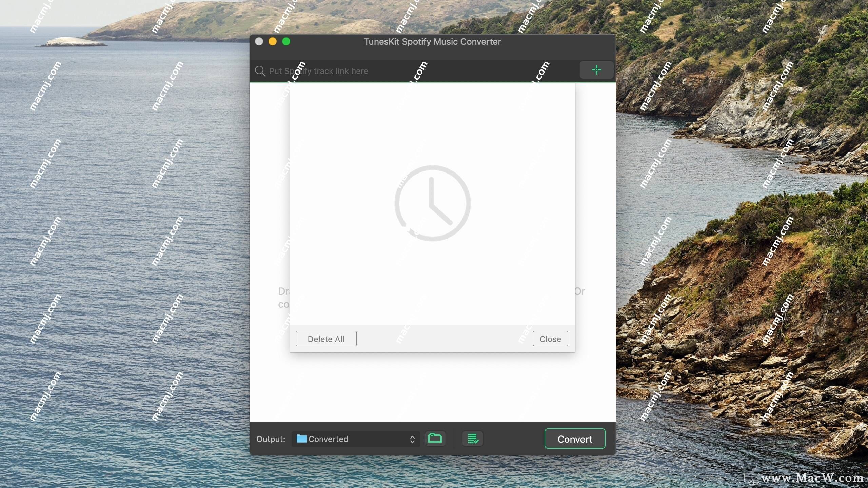Screen dimensions: 868x488
Task: Click the macOS menu bar area
Action: pos(434,6)
